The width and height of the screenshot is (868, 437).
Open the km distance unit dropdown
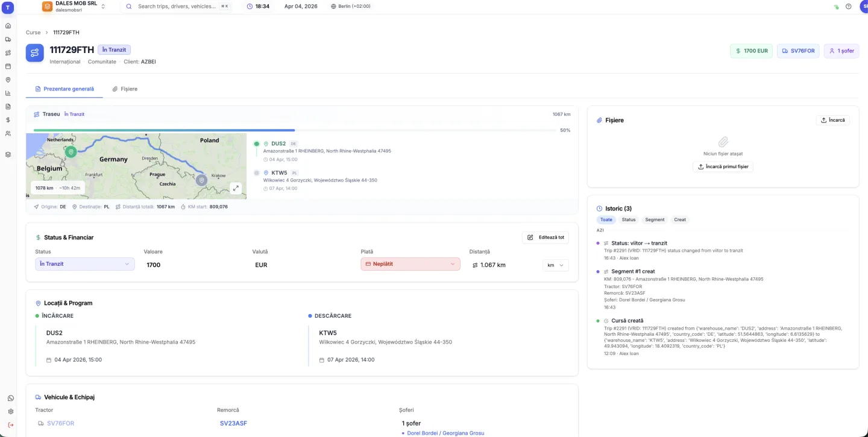tap(555, 265)
